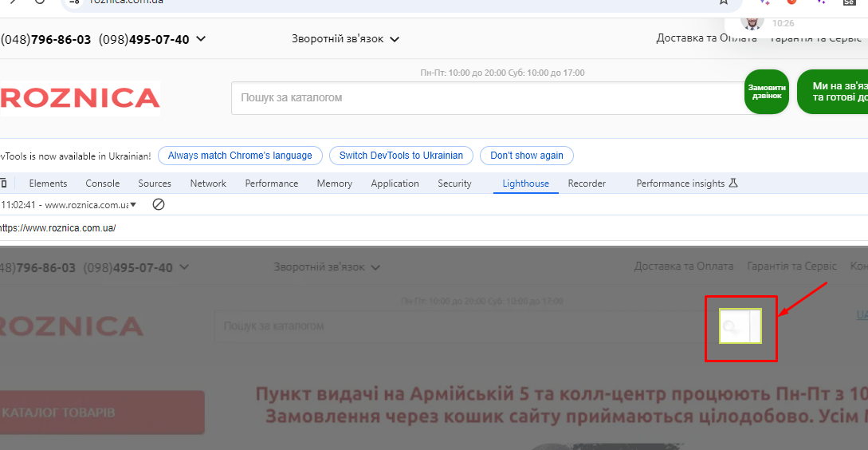Select the Application tab
Viewport: 868px width, 450px height.
[x=395, y=184]
